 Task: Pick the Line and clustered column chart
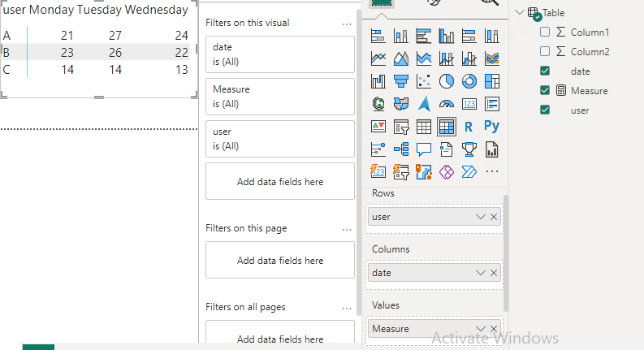(x=469, y=58)
